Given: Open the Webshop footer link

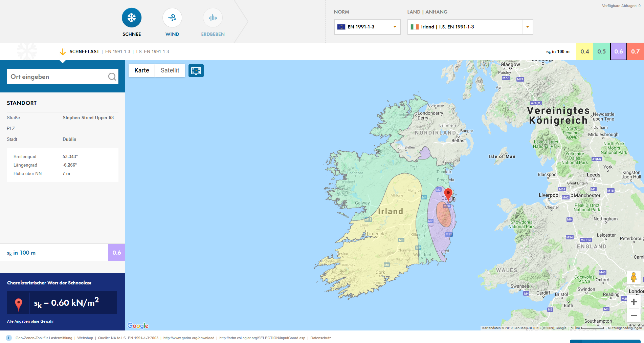Looking at the screenshot, I should coord(85,338).
